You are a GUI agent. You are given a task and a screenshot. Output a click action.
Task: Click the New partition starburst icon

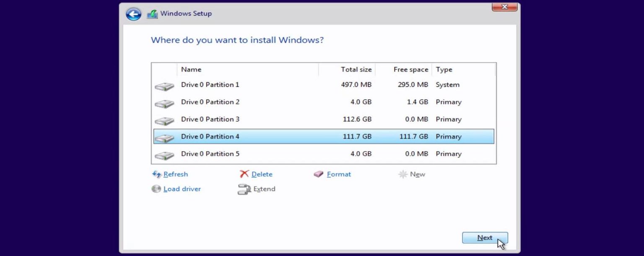(x=403, y=174)
